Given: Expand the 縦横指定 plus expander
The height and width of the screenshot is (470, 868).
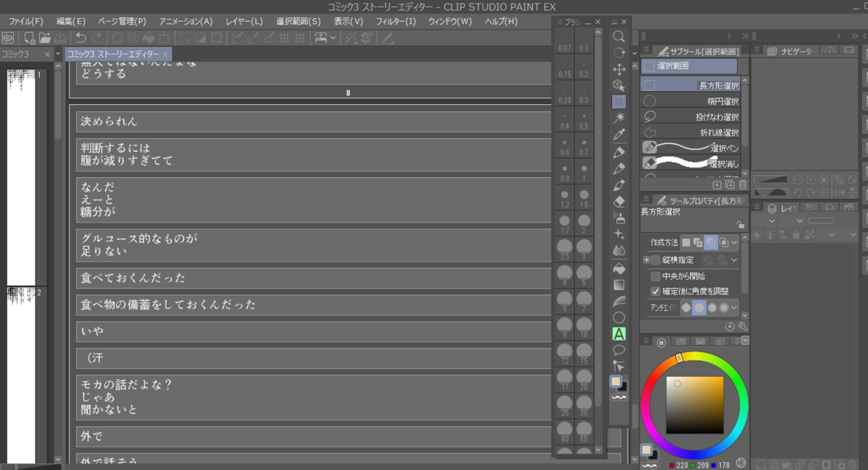Looking at the screenshot, I should (x=647, y=260).
